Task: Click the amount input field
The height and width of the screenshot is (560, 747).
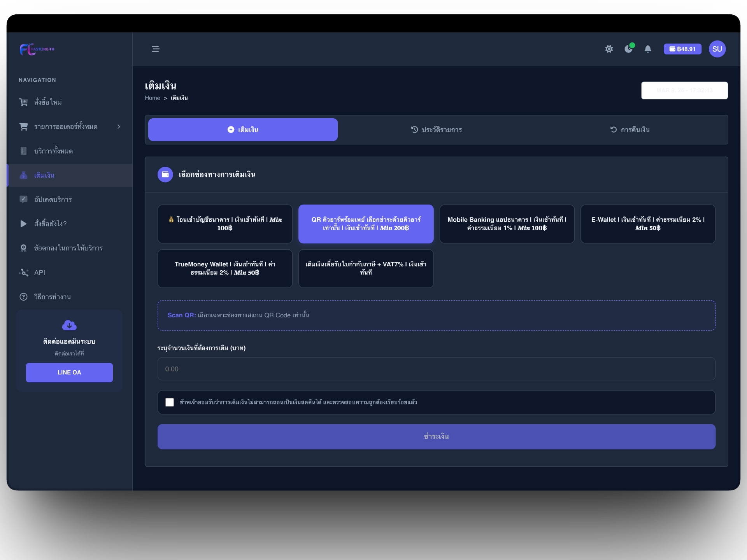Action: 436,369
